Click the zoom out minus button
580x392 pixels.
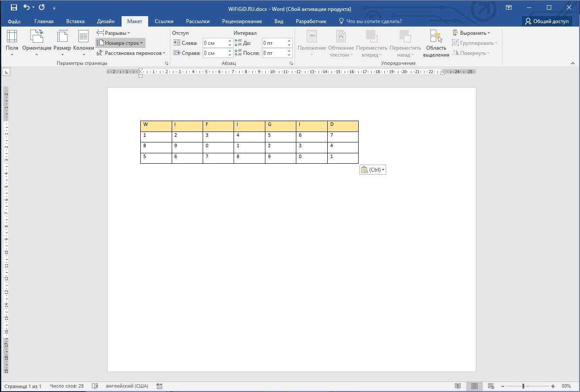pos(503,386)
